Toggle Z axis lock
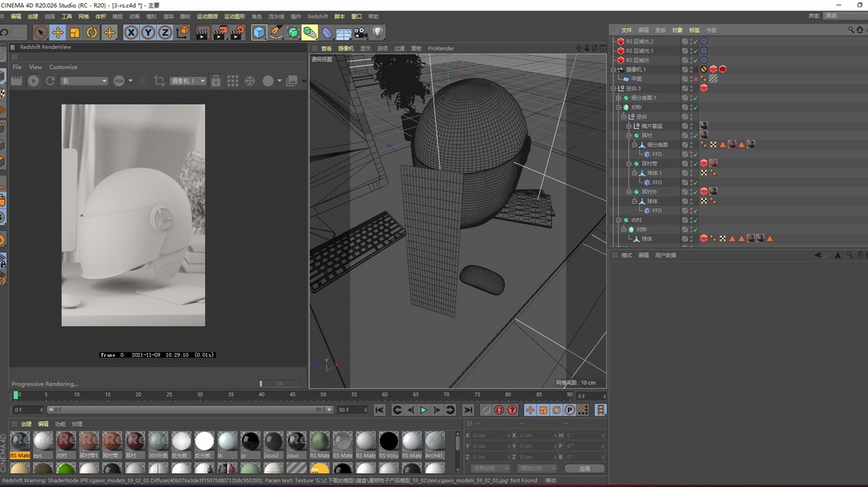Image resolution: width=868 pixels, height=487 pixels. [165, 32]
